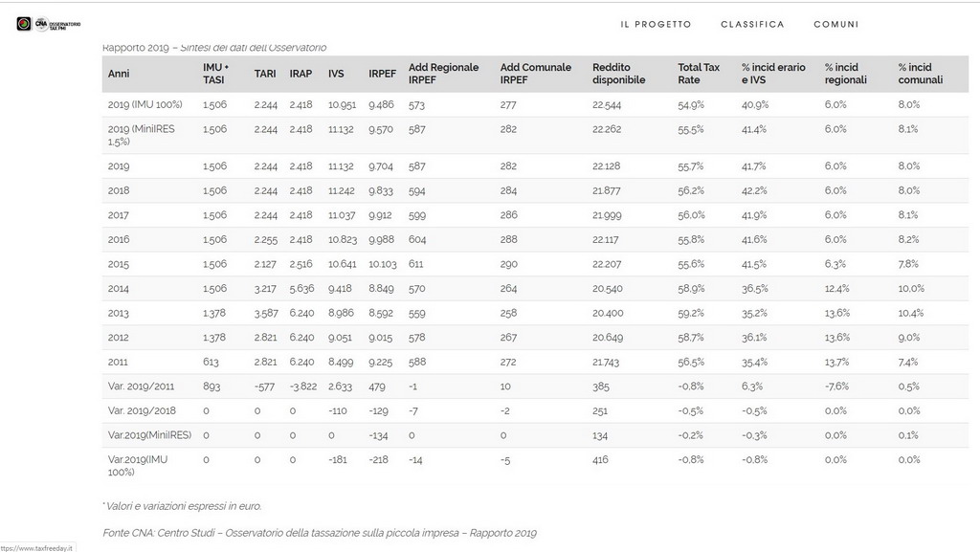Click the CNA Osservatorio logo

pyautogui.click(x=49, y=24)
